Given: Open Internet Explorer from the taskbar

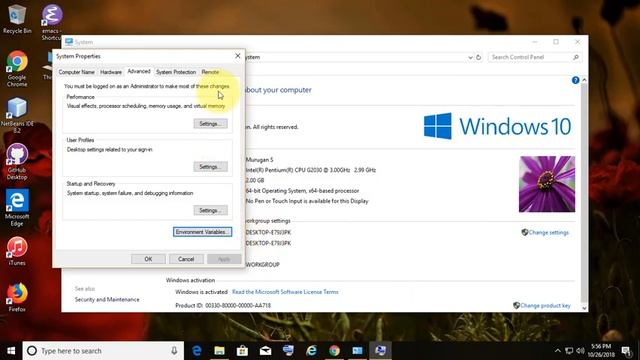Looking at the screenshot, I should click(311, 351).
